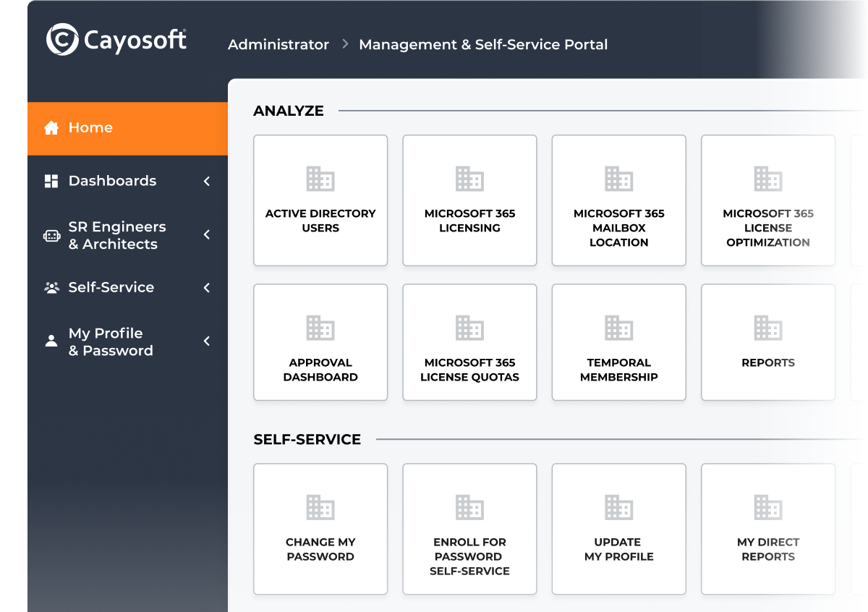
Task: Click the Administrator breadcrumb link
Action: (x=278, y=45)
